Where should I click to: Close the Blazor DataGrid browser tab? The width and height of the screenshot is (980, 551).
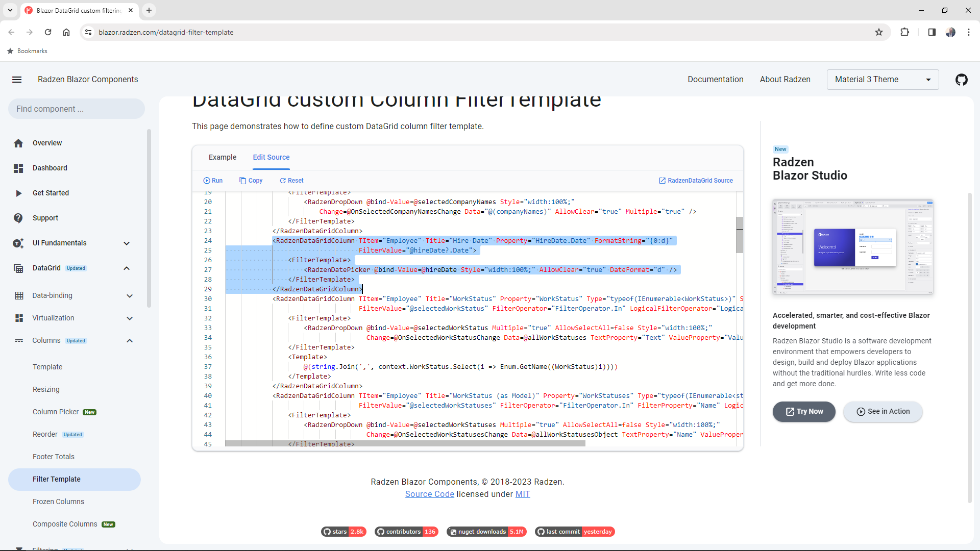click(x=131, y=10)
